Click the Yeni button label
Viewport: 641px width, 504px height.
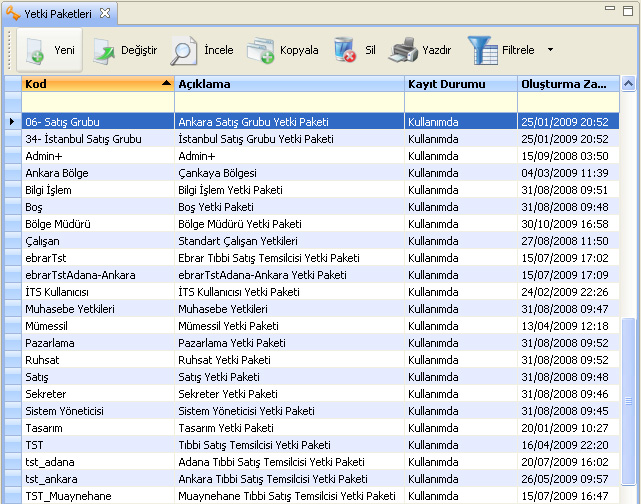(x=65, y=50)
